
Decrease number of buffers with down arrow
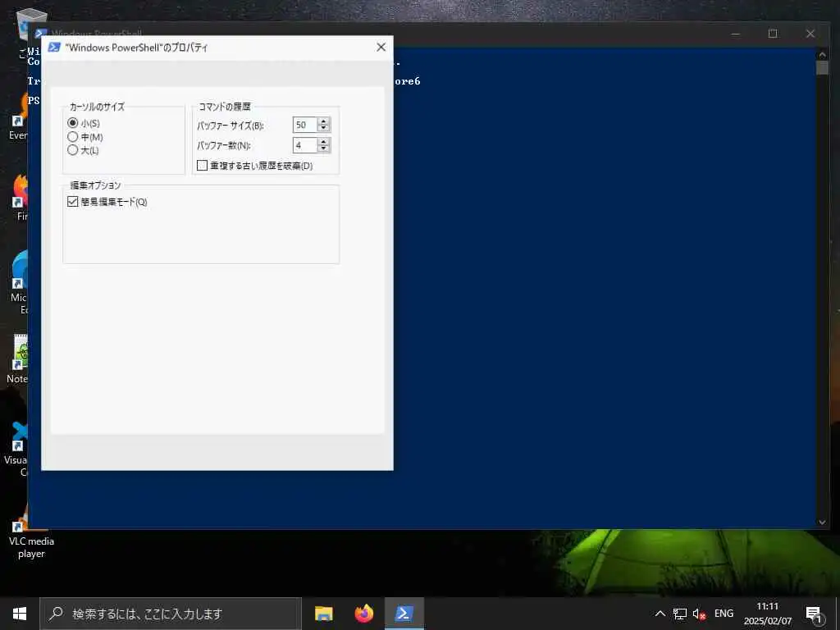point(323,149)
